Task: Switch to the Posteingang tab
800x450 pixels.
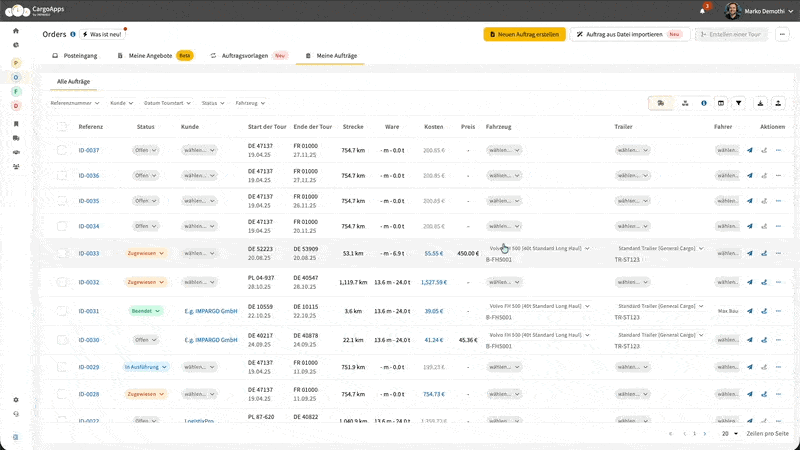Action: click(74, 56)
